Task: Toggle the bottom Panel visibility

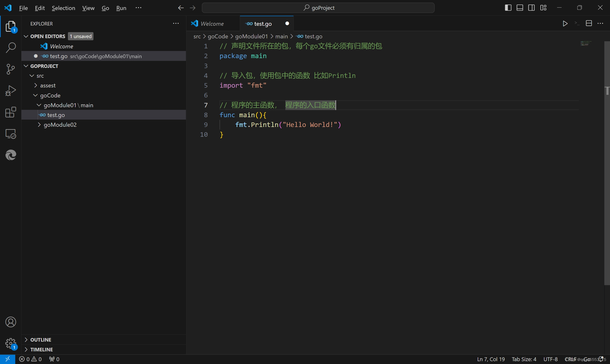Action: click(520, 8)
